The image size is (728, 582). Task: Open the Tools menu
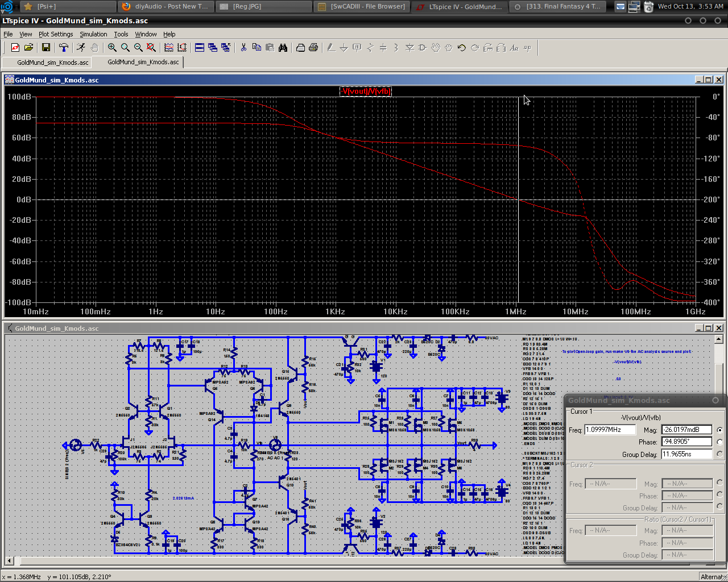(121, 34)
